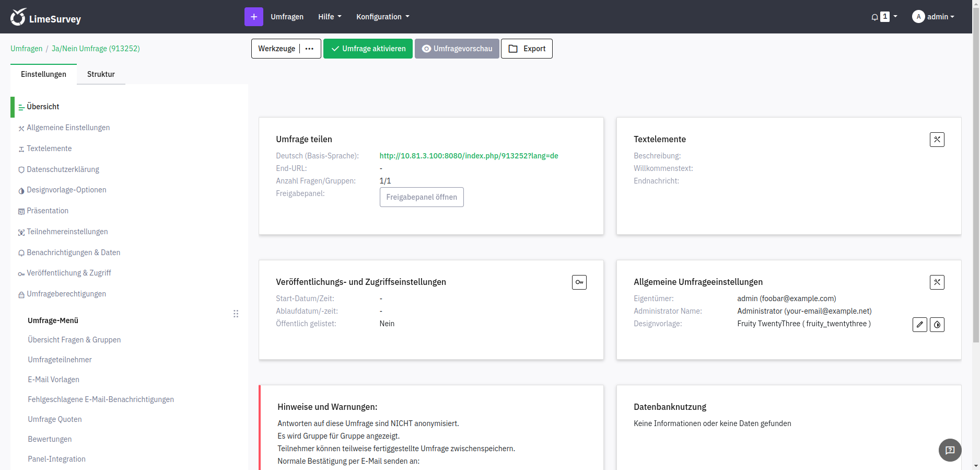This screenshot has height=470, width=980.
Task: Click the LimeSurvey logo
Action: tap(46, 18)
